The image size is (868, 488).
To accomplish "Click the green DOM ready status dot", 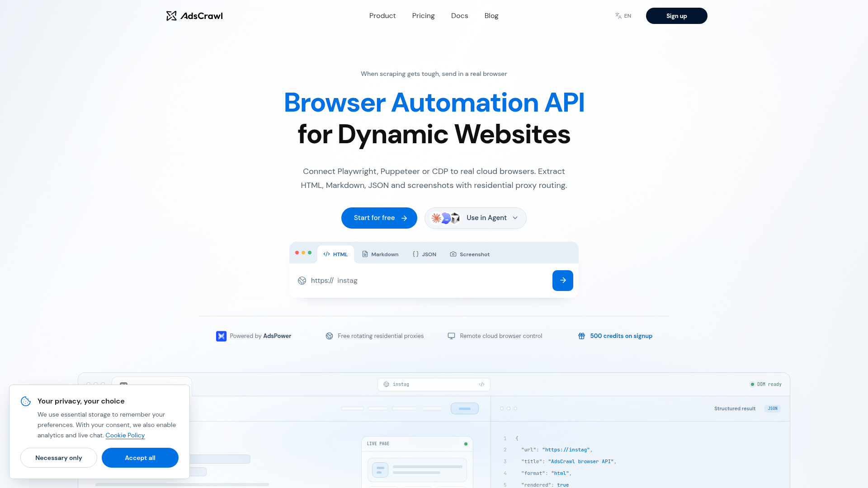I will [752, 385].
